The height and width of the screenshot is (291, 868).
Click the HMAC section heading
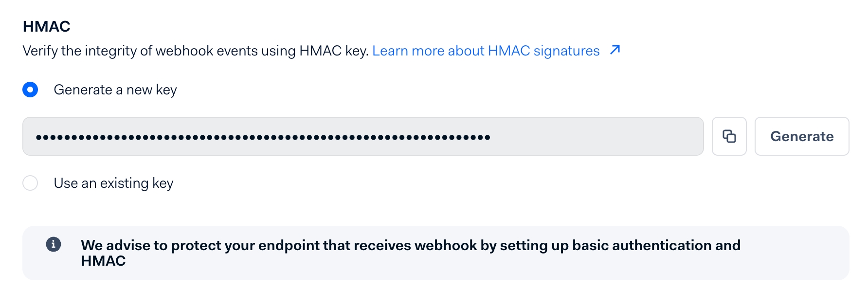click(x=47, y=26)
